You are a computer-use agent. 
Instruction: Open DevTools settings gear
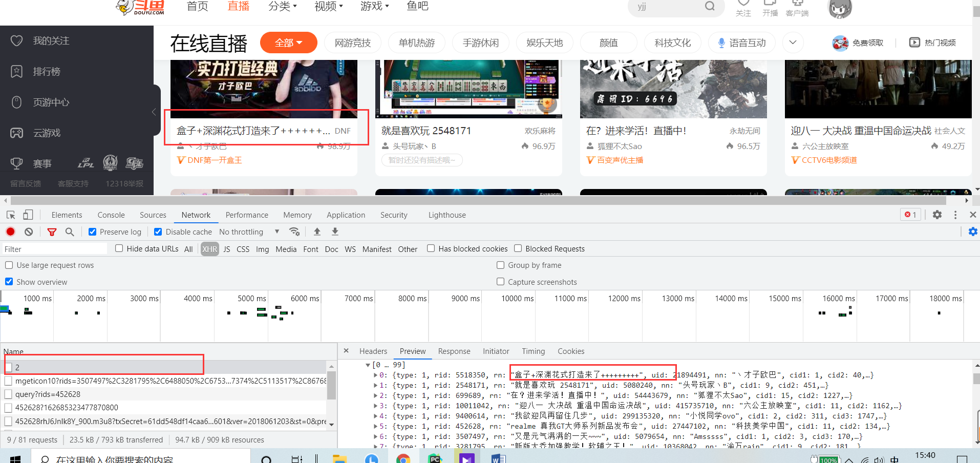[937, 215]
